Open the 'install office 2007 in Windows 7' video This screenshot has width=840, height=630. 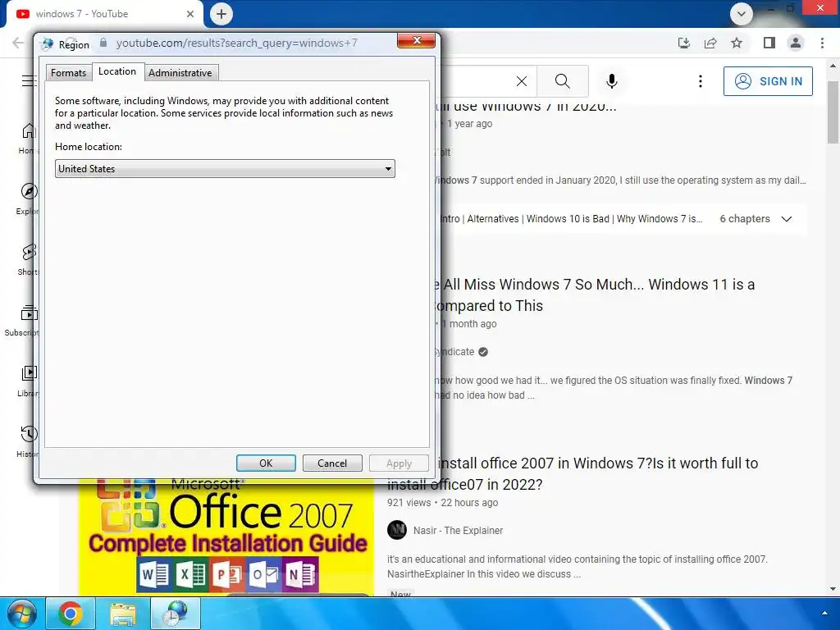point(573,473)
